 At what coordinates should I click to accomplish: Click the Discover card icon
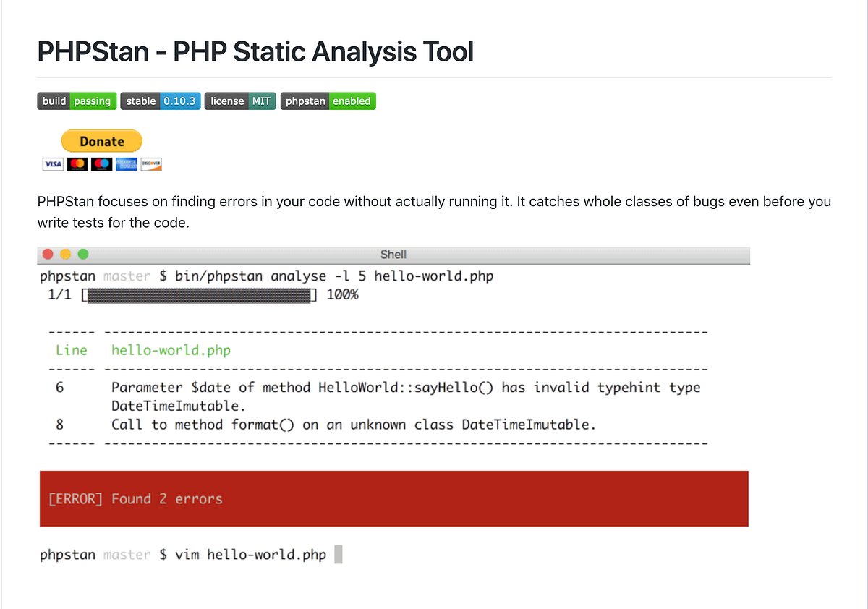[x=151, y=163]
